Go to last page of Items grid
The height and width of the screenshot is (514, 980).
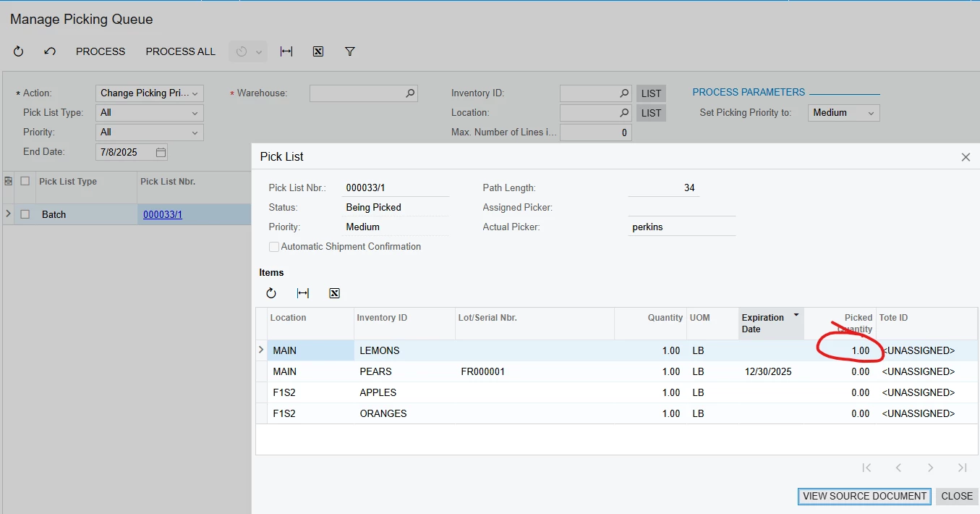(963, 468)
